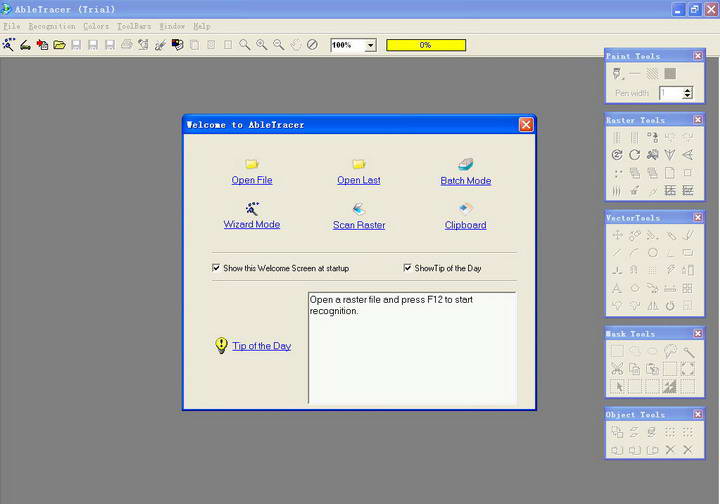Close the Welcome to AbleTracer dialog
The image size is (720, 504).
[x=526, y=124]
